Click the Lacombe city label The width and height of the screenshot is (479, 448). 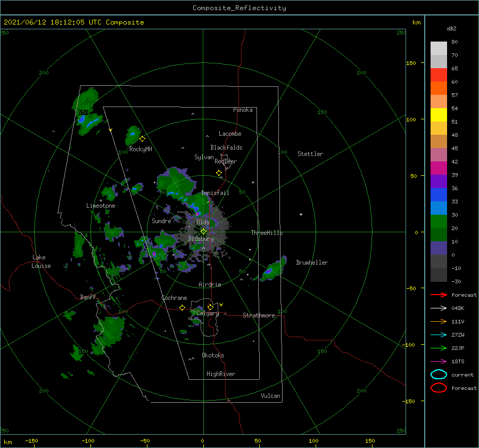pyautogui.click(x=230, y=134)
